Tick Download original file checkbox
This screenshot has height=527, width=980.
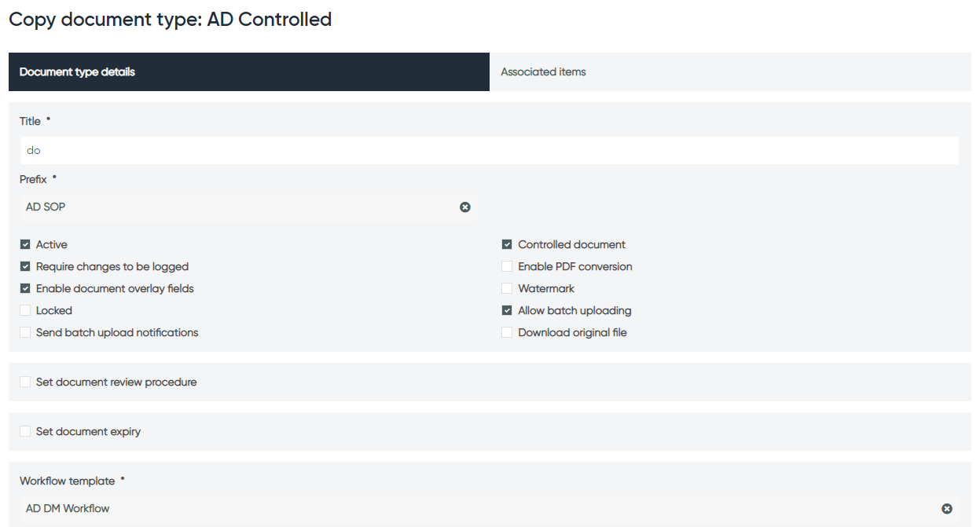507,332
